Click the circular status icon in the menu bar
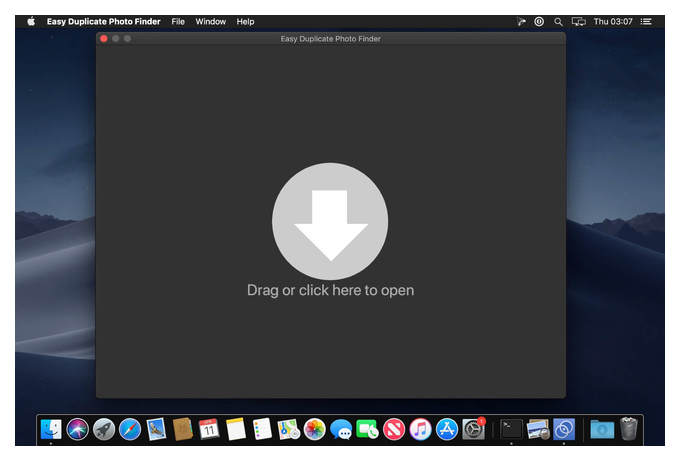Viewport: 680px width, 461px height. [539, 22]
